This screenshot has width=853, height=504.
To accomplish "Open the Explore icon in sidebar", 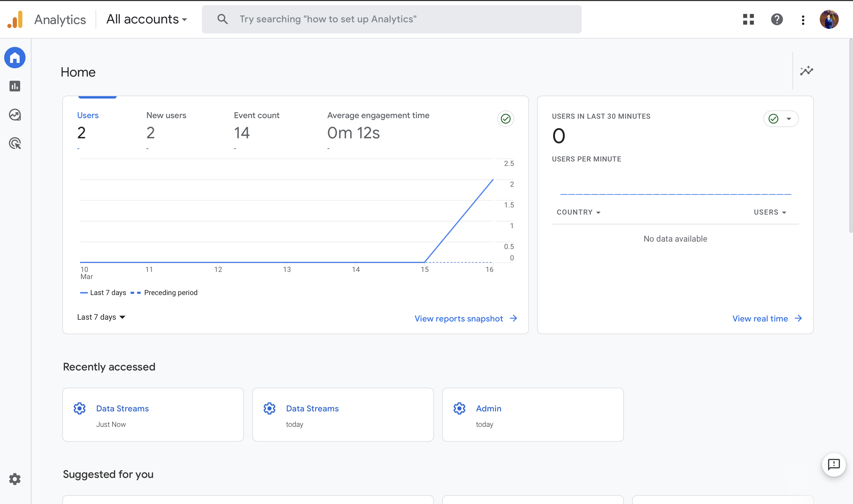I will click(15, 115).
